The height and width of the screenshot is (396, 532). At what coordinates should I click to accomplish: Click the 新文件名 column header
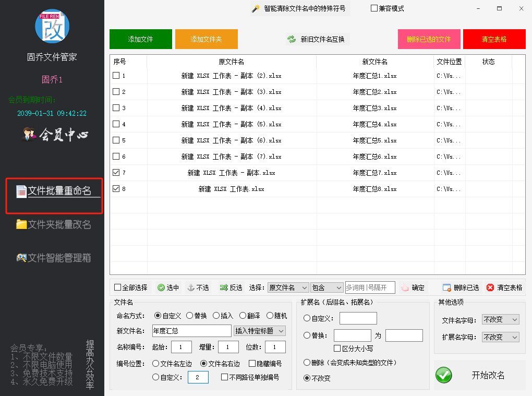pyautogui.click(x=375, y=62)
